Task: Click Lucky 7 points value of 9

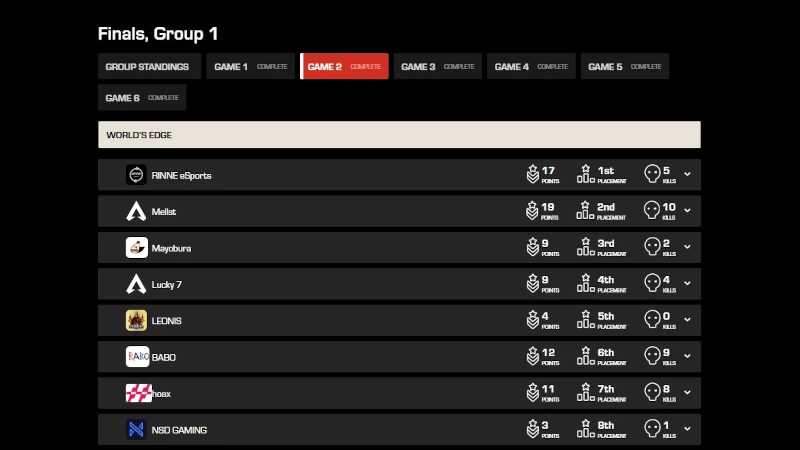Action: 545,280
